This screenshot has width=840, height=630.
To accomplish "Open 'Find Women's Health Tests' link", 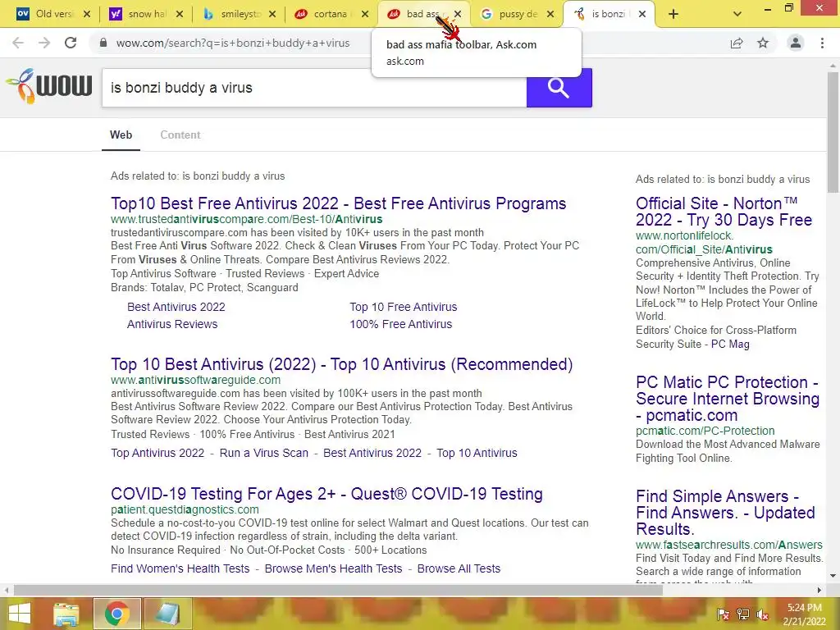I will point(180,568).
